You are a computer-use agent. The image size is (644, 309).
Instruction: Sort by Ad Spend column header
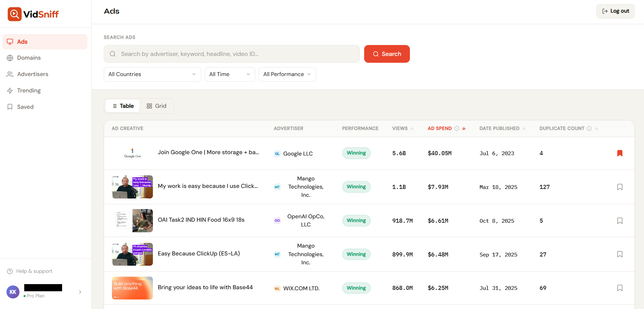[x=440, y=129]
